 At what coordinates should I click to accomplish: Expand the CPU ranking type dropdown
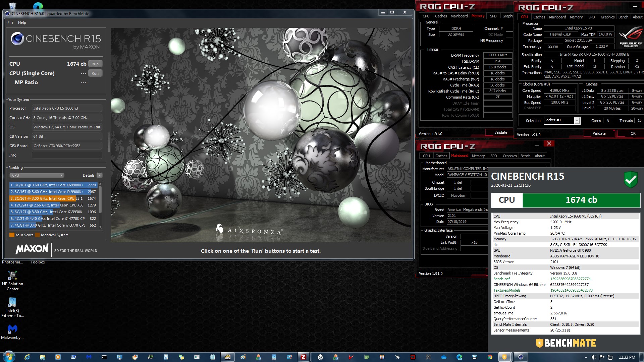point(37,175)
